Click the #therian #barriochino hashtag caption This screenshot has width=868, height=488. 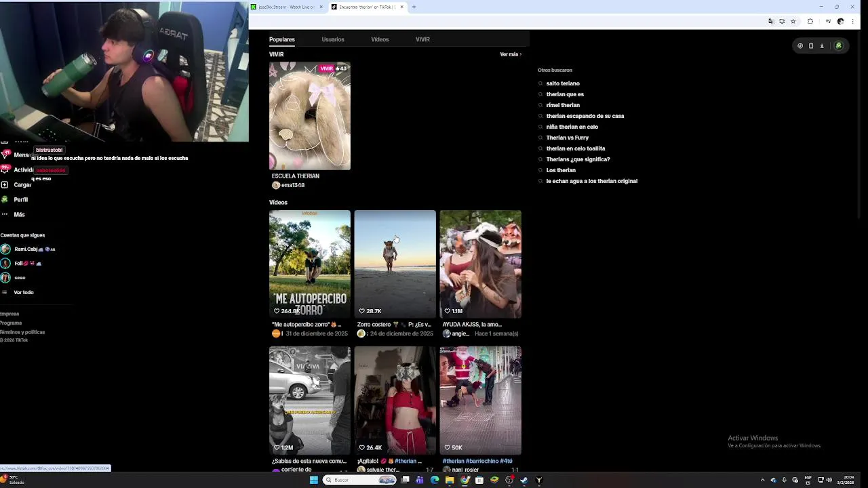[477, 461]
